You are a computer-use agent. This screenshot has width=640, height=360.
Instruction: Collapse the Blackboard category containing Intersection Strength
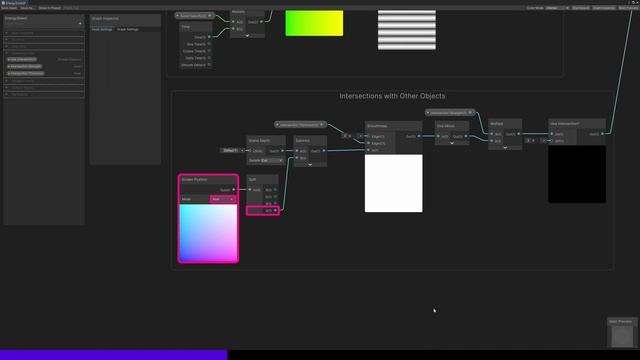click(7, 53)
